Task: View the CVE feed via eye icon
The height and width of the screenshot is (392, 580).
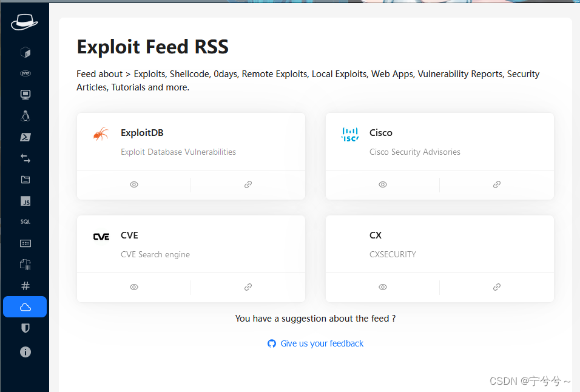Action: [134, 287]
